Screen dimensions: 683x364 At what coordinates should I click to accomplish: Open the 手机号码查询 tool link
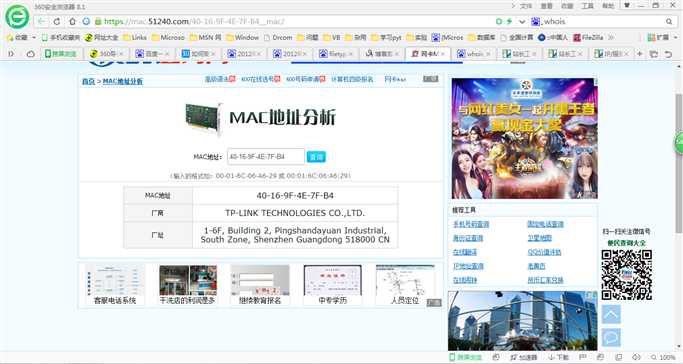click(x=471, y=224)
